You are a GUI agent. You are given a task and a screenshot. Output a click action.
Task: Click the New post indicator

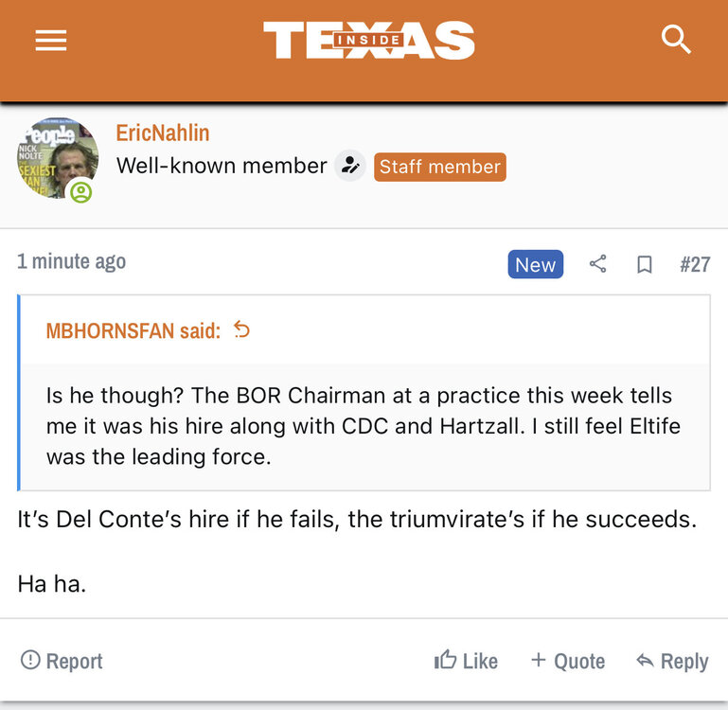[x=535, y=264]
